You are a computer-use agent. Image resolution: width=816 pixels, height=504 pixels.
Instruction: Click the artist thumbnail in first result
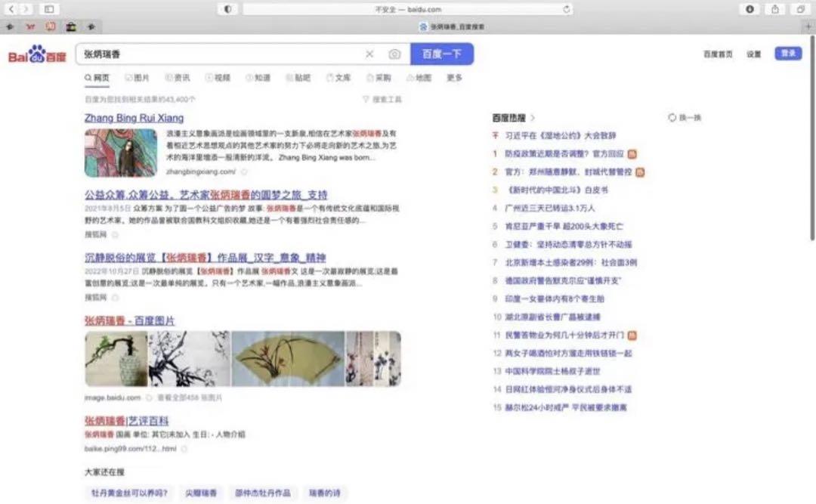coord(121,153)
